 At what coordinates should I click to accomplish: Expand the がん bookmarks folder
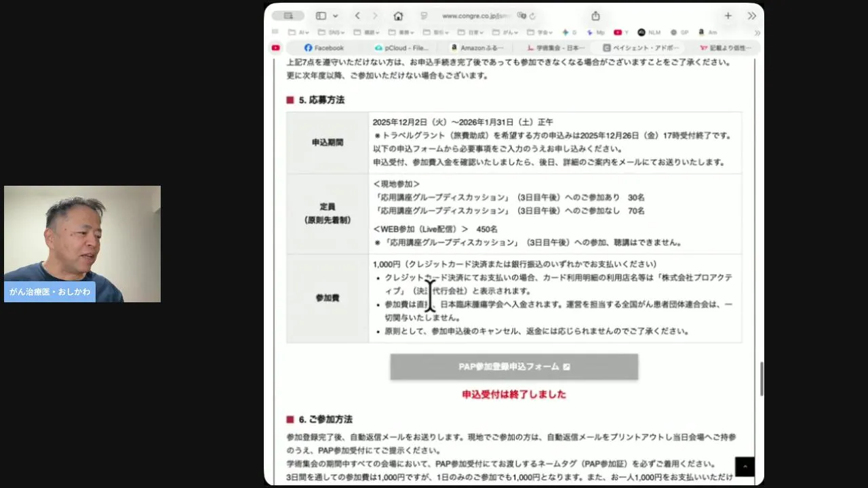(x=505, y=32)
